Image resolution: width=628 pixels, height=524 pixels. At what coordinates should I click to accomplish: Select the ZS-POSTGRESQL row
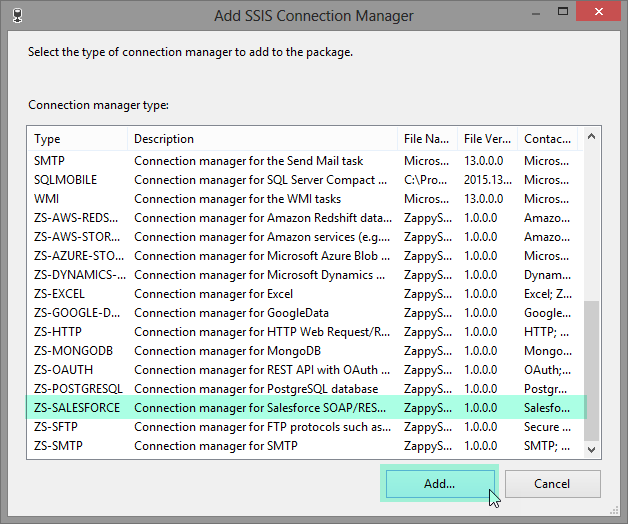(306, 389)
